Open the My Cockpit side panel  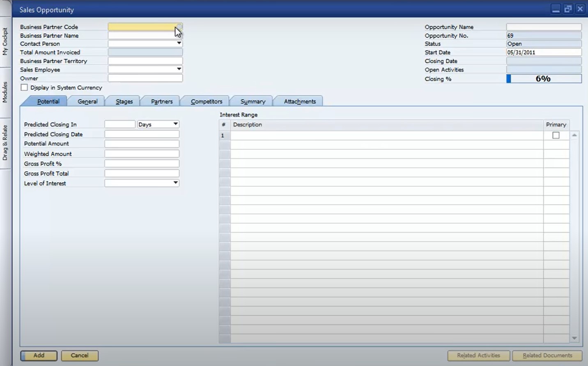click(5, 41)
